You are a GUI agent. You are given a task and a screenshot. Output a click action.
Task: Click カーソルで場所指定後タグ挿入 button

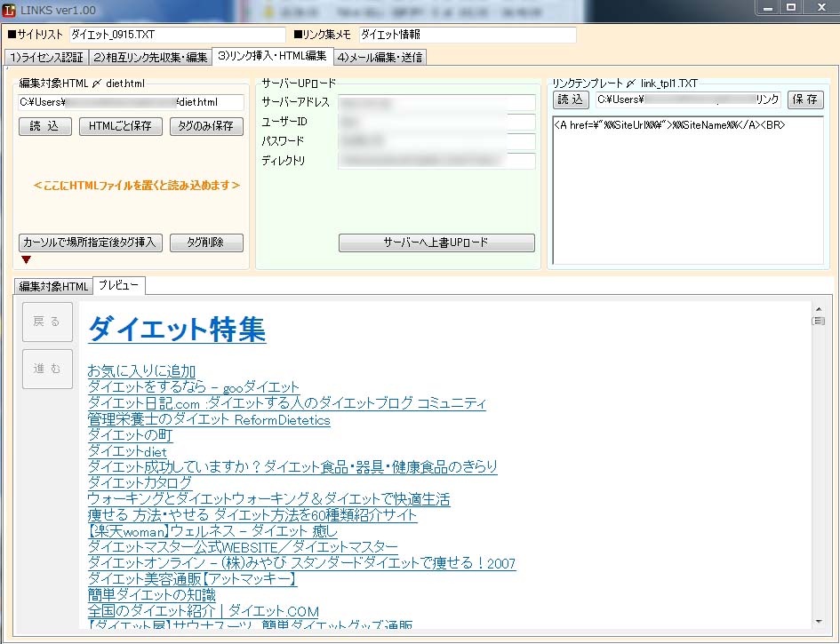(91, 242)
